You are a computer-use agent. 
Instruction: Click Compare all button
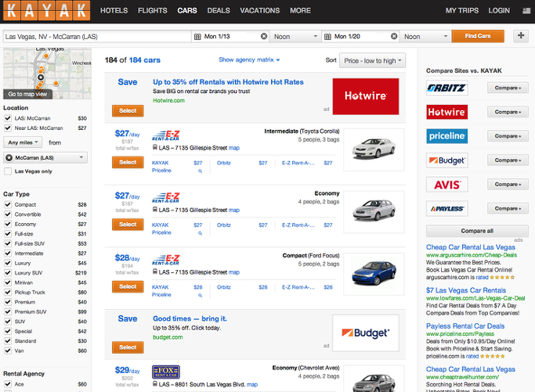coord(477,231)
